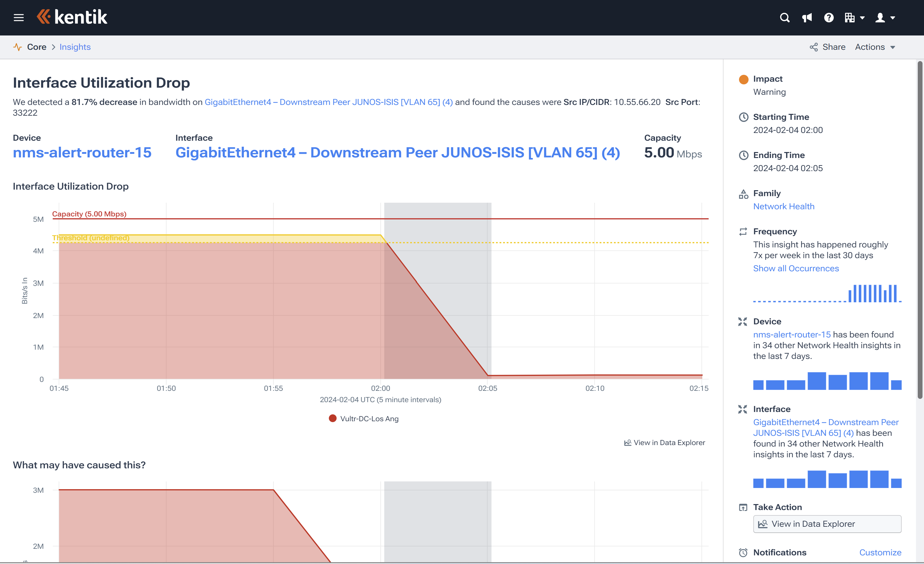924x564 pixels.
Task: Select Core in the breadcrumb
Action: coord(37,47)
